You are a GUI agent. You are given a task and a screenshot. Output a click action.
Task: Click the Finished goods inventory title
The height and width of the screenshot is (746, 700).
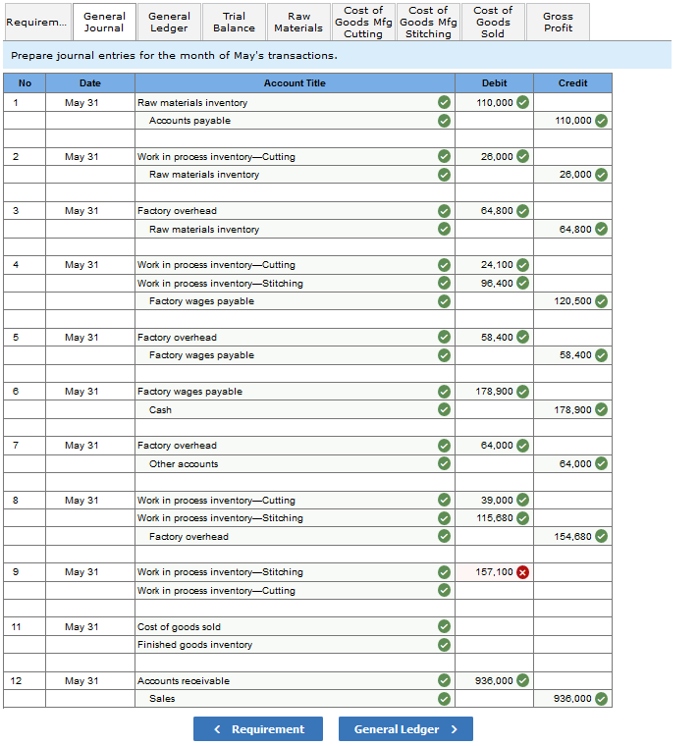point(194,645)
